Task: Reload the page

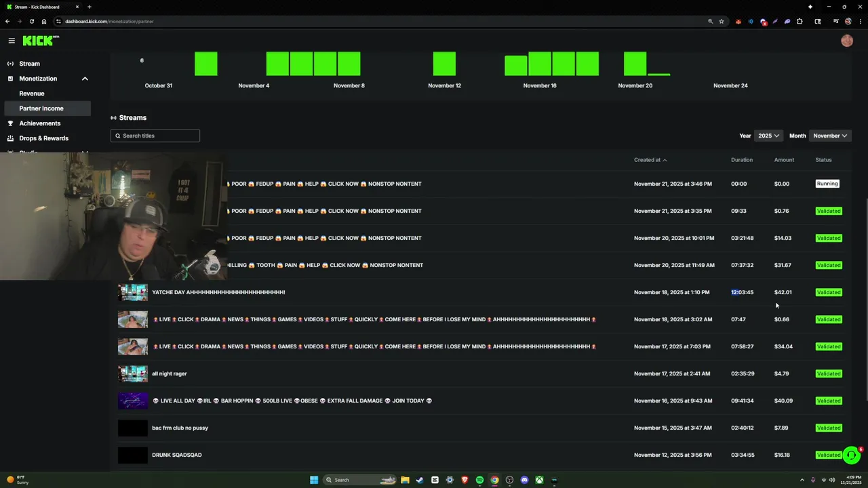Action: coord(31,21)
